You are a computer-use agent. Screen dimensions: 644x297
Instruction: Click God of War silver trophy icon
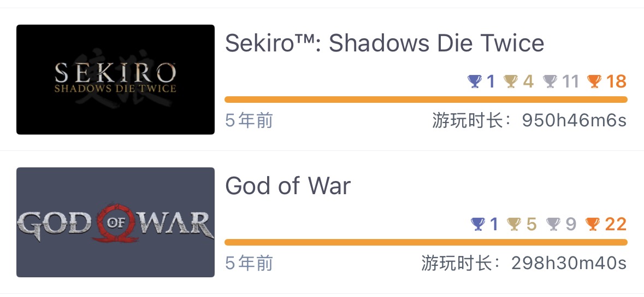(553, 224)
